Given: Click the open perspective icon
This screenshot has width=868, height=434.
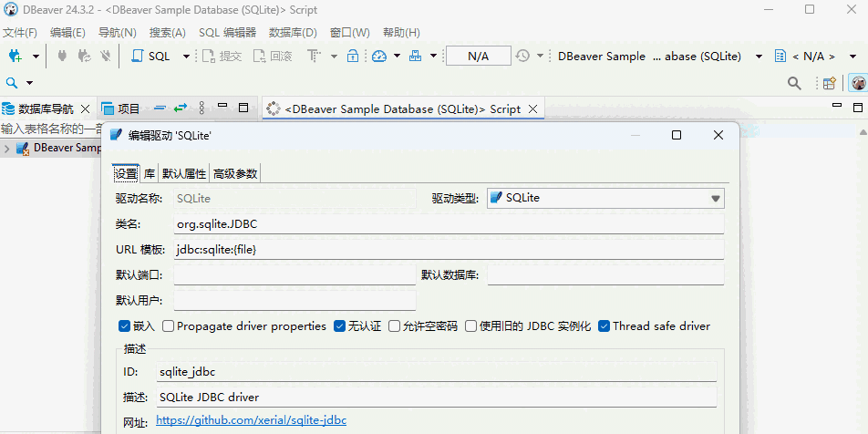Looking at the screenshot, I should [x=830, y=84].
